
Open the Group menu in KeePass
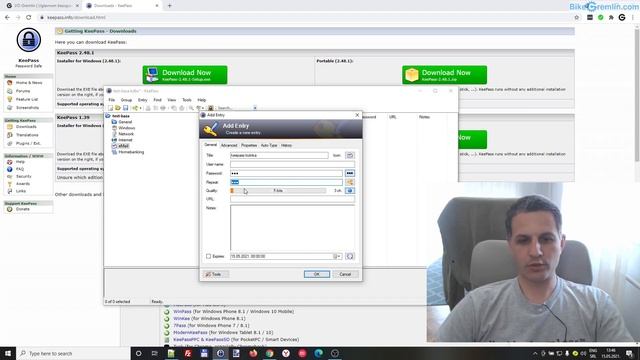126,100
